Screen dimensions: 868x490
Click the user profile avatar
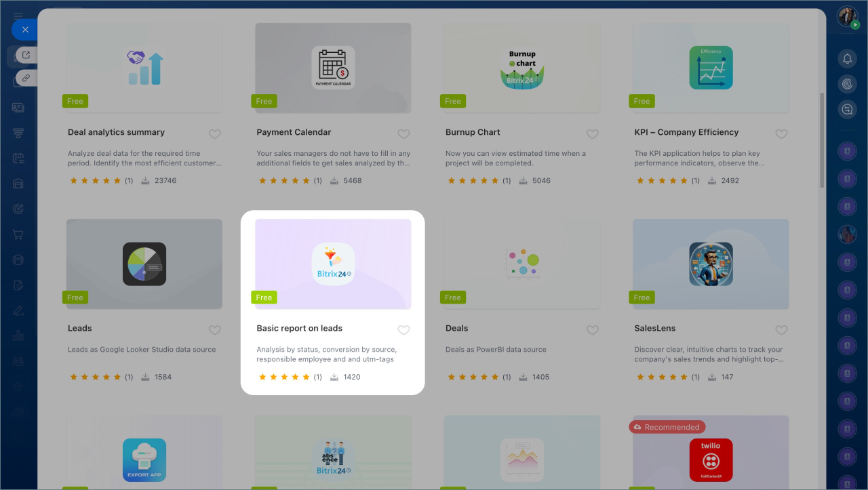click(x=847, y=17)
